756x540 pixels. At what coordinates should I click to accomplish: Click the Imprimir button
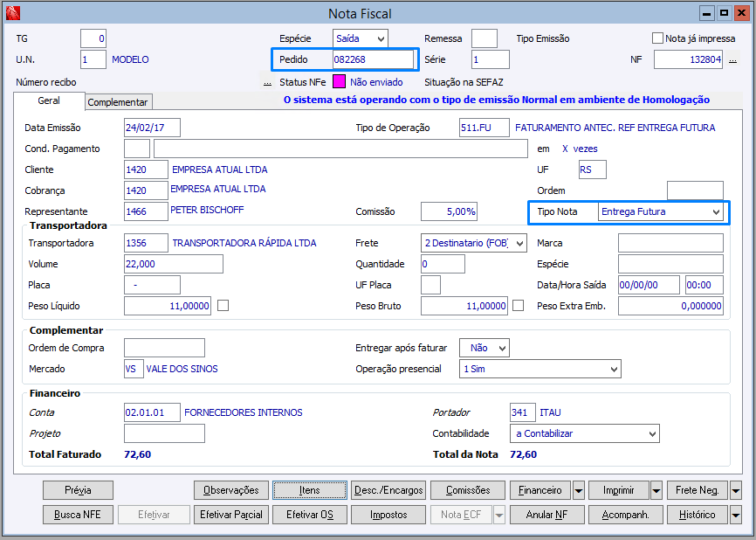click(619, 490)
